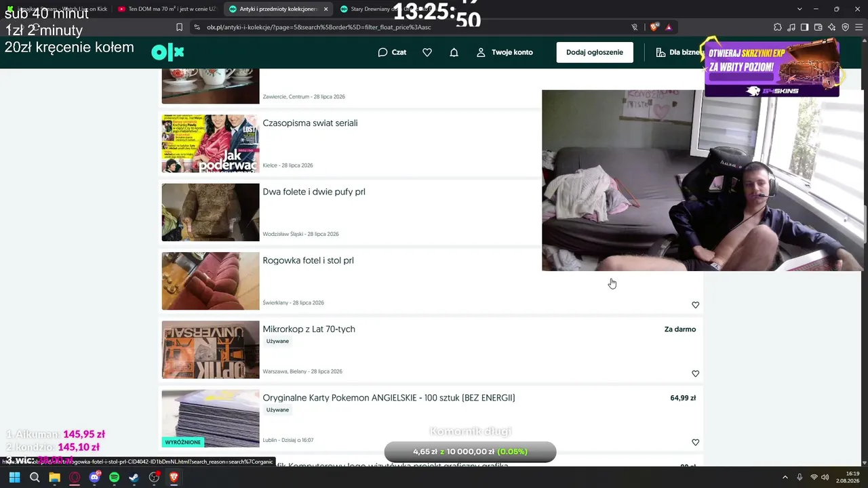Click the 64,99 zł price
This screenshot has height=488, width=868.
point(683,398)
